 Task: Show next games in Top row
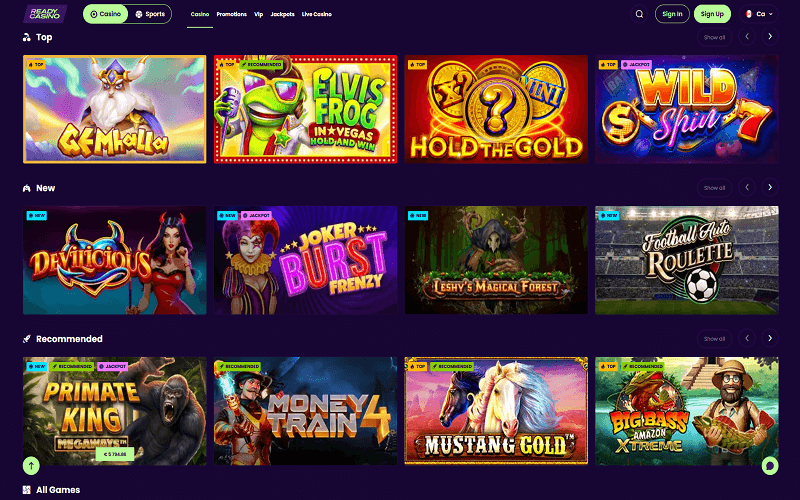click(x=770, y=37)
